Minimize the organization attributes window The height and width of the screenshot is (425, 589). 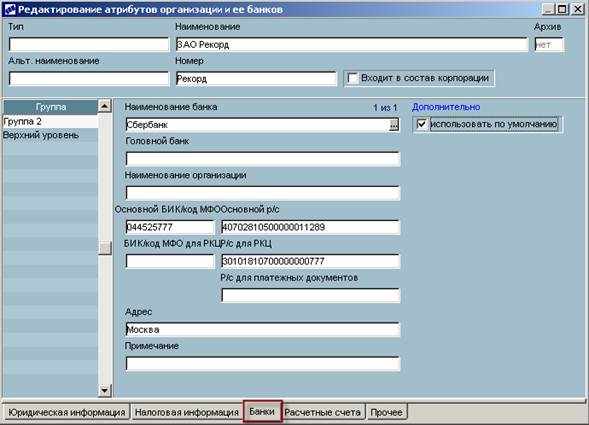point(548,9)
